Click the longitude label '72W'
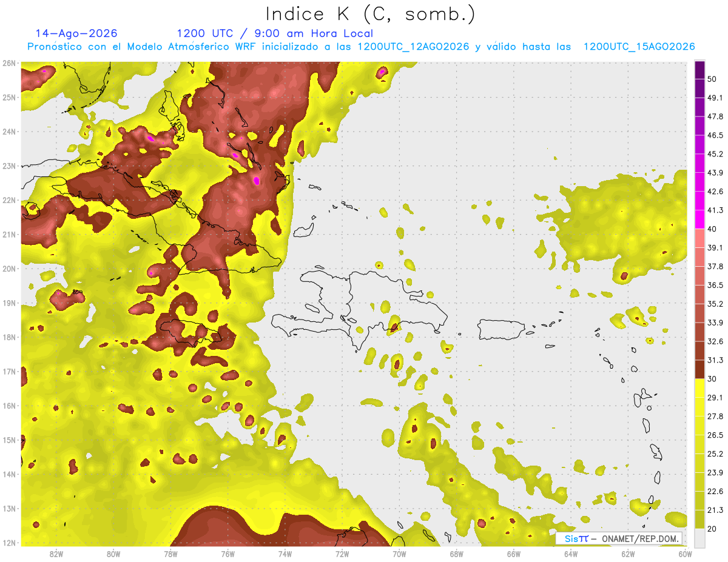The width and height of the screenshot is (728, 562). click(342, 554)
